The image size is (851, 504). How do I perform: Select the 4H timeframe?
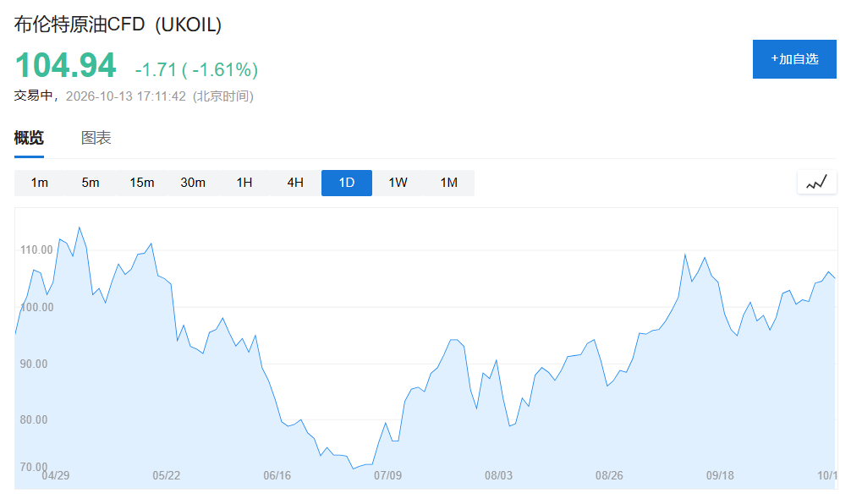pos(295,183)
